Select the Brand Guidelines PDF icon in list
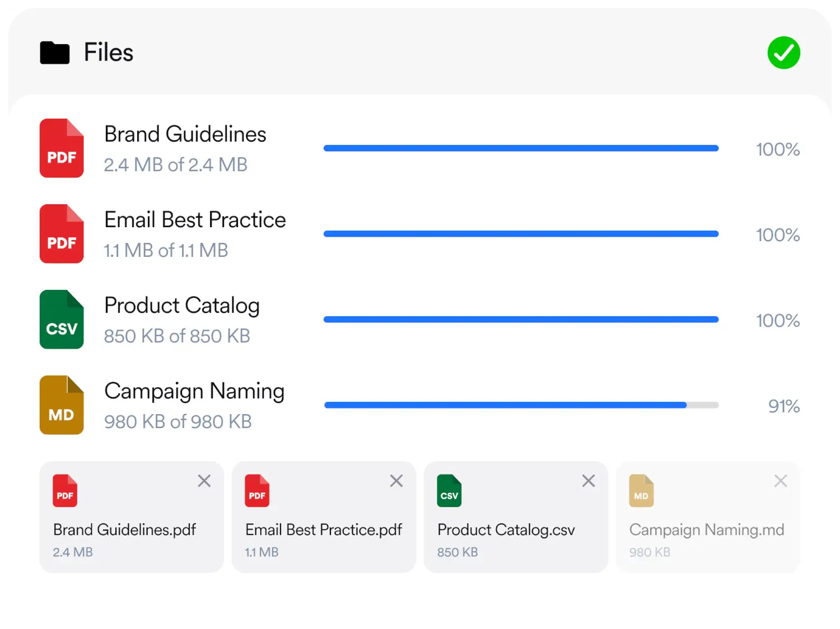The width and height of the screenshot is (840, 629). [x=62, y=148]
